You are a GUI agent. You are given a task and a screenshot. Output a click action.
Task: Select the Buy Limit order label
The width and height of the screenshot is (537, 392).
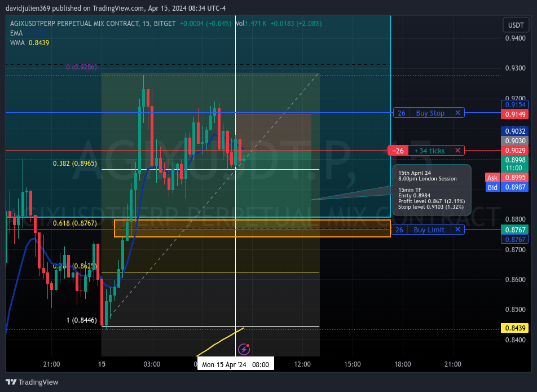(x=429, y=230)
